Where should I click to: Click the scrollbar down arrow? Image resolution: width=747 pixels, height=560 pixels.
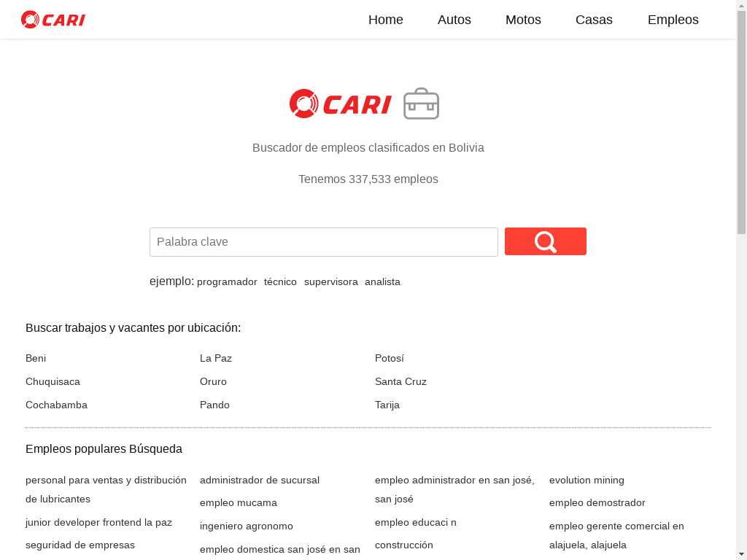pos(741,555)
